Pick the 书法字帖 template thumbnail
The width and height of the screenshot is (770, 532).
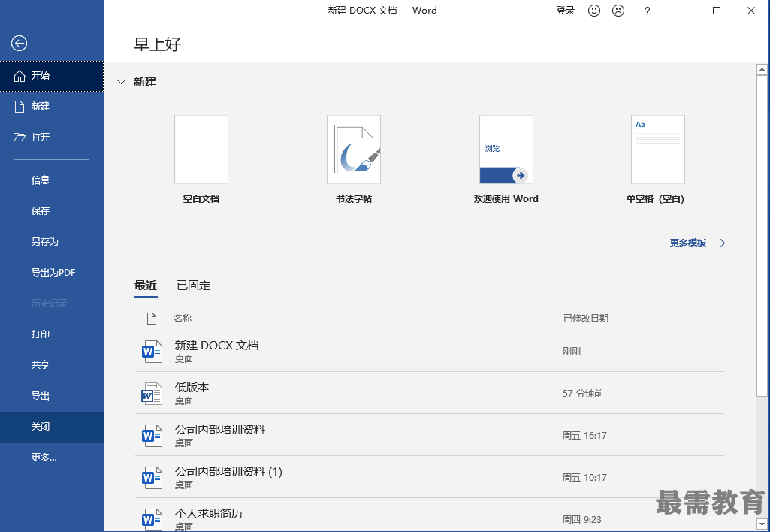point(354,150)
